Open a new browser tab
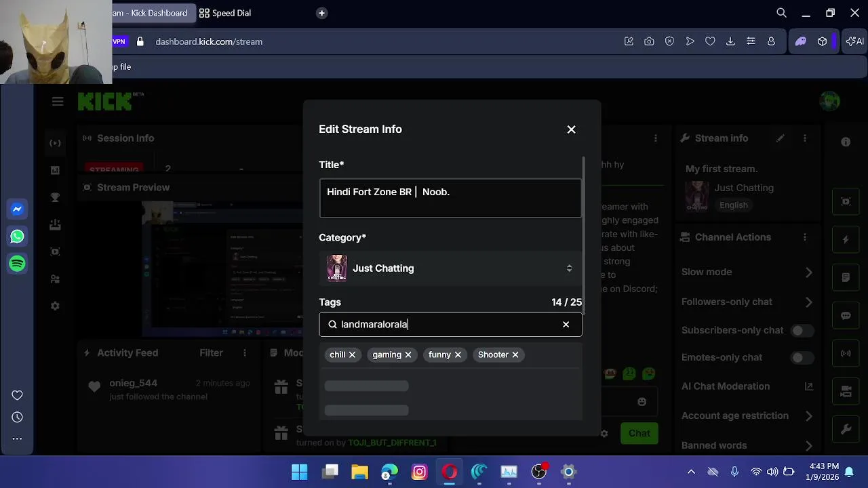This screenshot has height=488, width=868. (321, 13)
